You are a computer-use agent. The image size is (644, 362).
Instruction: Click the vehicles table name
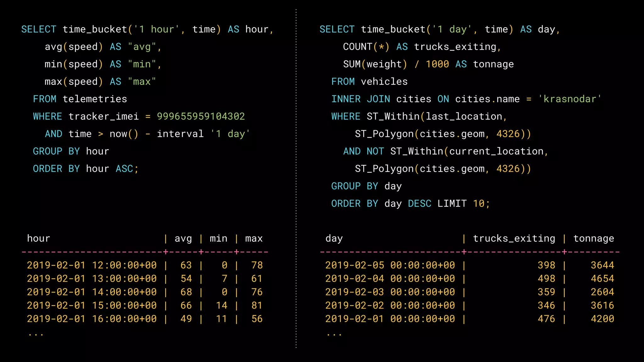[384, 82]
